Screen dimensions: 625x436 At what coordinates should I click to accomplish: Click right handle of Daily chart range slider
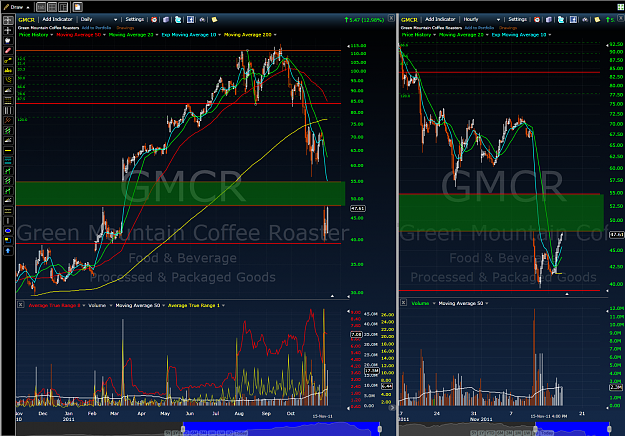pos(380,429)
